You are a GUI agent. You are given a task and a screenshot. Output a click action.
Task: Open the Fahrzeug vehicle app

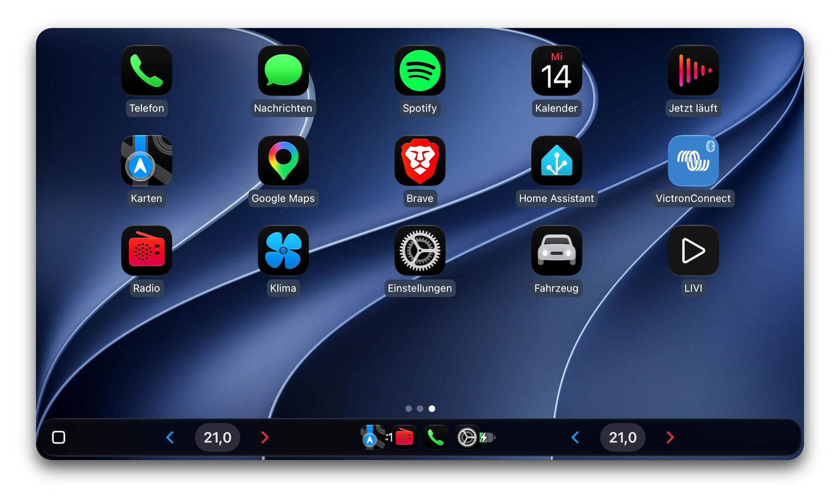click(557, 251)
